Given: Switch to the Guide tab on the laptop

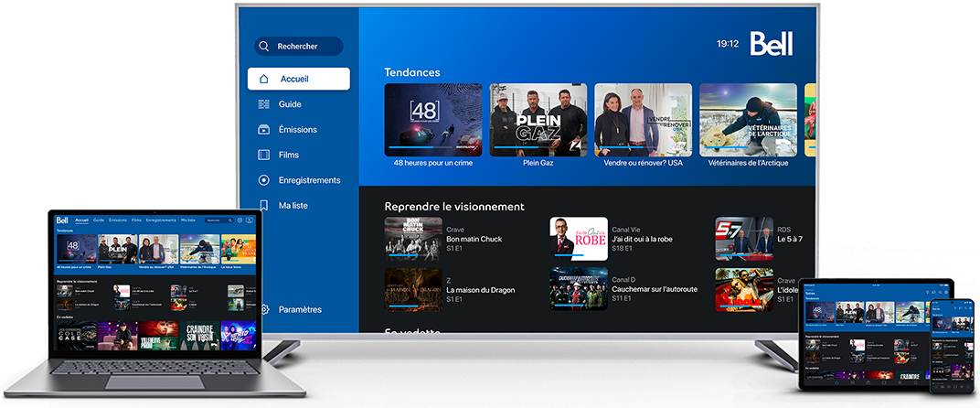Looking at the screenshot, I should [x=99, y=220].
